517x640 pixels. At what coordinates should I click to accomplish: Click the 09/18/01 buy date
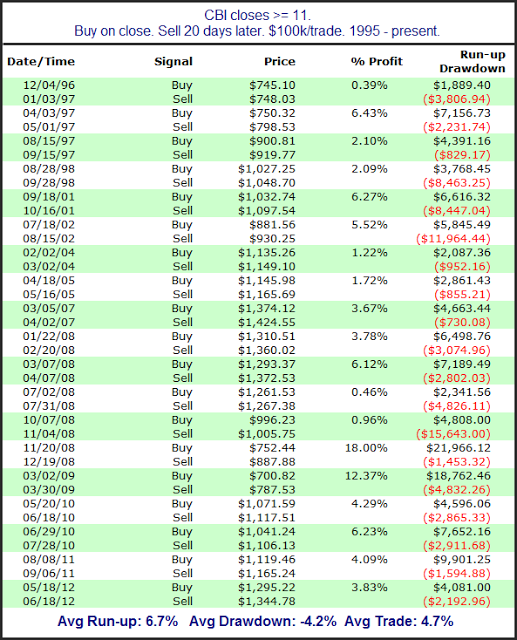click(49, 197)
